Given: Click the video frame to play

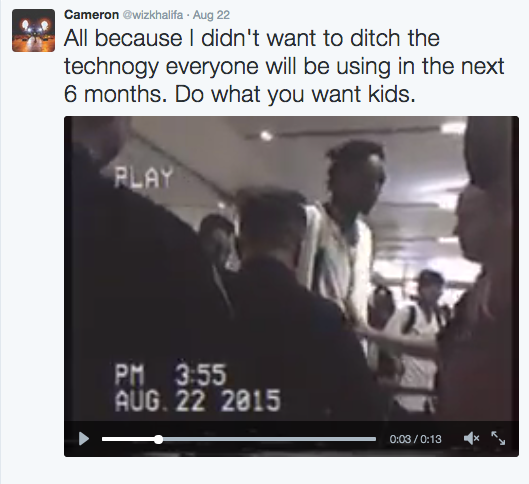Looking at the screenshot, I should click(x=291, y=269).
